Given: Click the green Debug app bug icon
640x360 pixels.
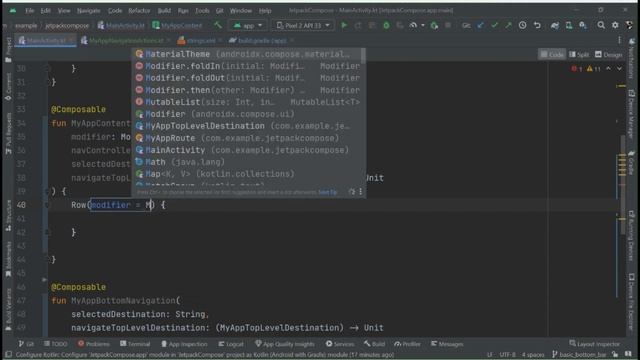Looking at the screenshot, I should [x=386, y=25].
